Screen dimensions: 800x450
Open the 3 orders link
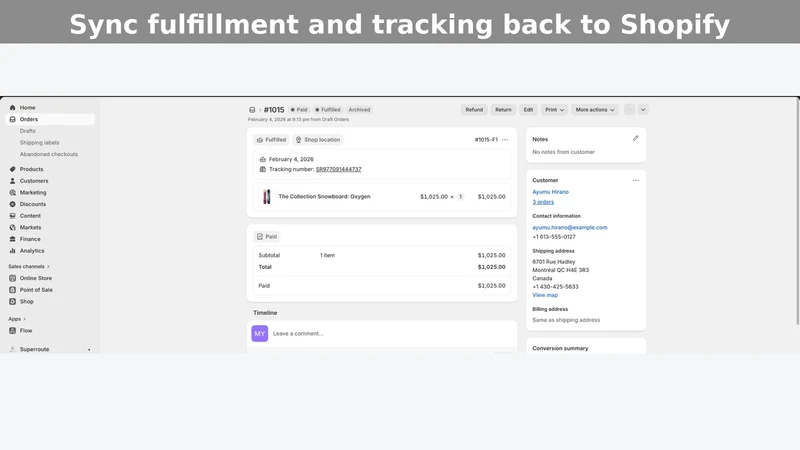(543, 202)
